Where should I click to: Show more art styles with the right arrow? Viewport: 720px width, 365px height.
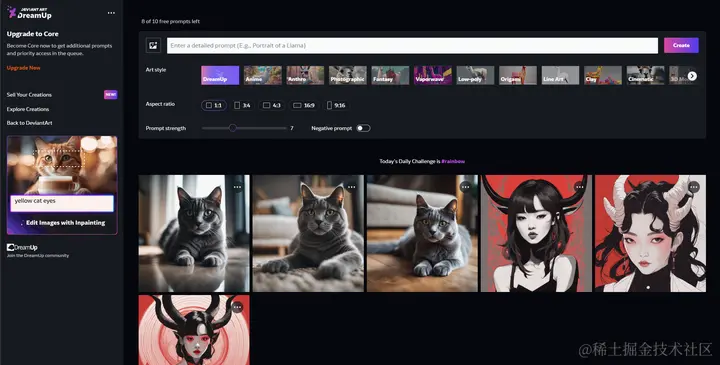692,76
